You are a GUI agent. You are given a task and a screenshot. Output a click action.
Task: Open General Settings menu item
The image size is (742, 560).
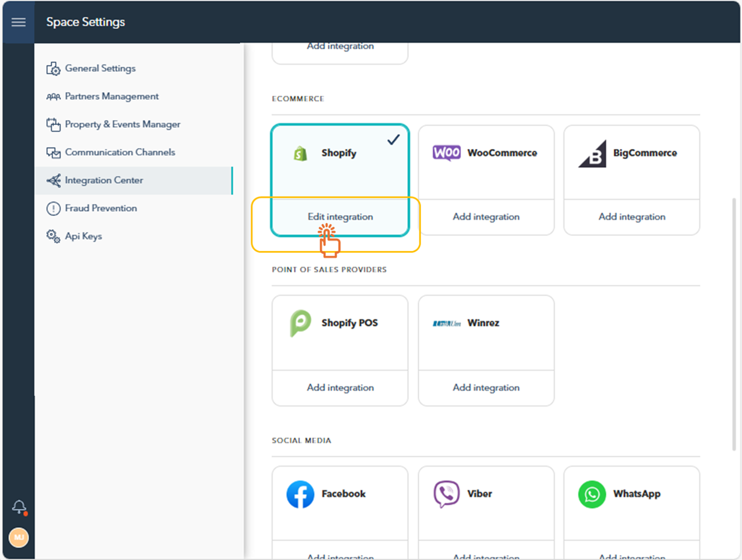tap(134, 69)
